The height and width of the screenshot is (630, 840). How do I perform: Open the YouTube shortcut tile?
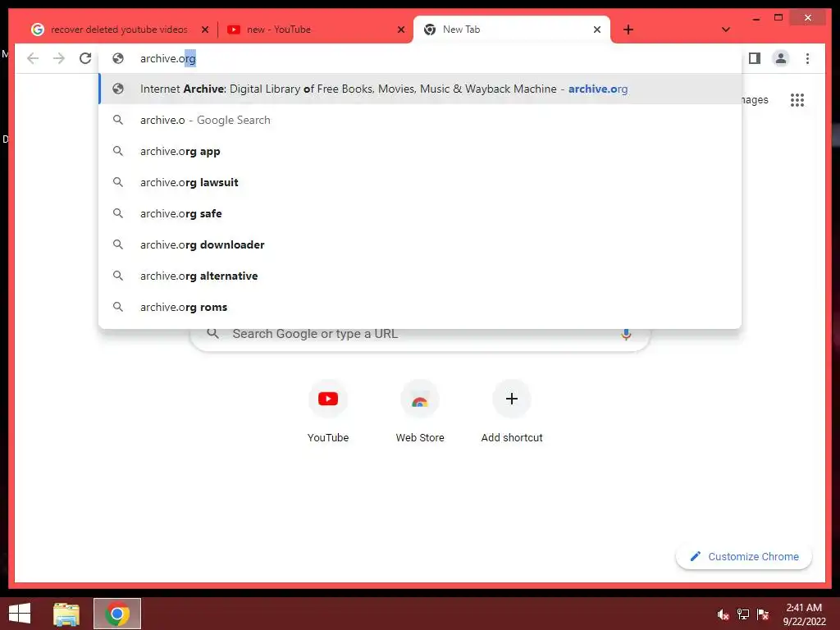tap(328, 412)
